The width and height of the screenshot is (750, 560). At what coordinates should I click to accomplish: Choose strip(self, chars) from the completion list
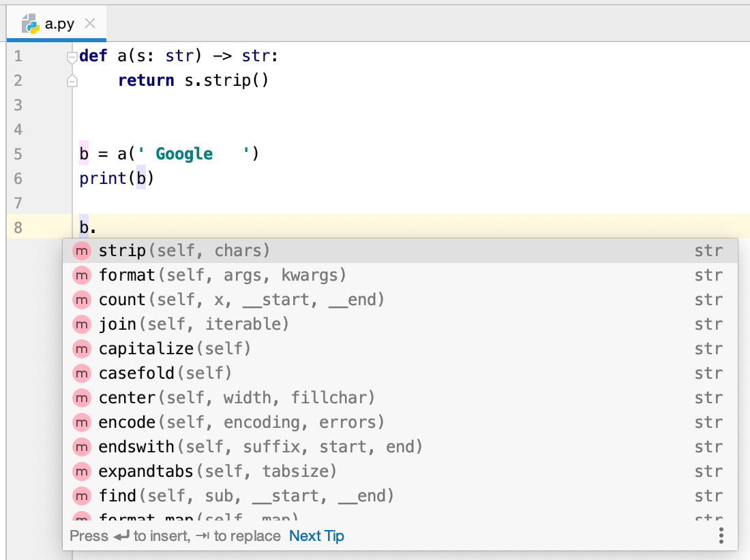coord(184,251)
